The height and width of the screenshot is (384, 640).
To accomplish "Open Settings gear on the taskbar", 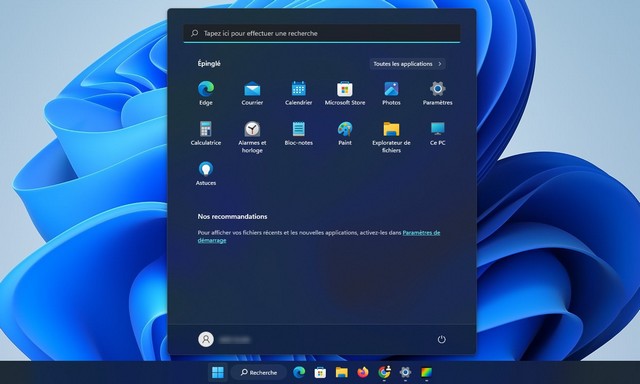I will [405, 372].
